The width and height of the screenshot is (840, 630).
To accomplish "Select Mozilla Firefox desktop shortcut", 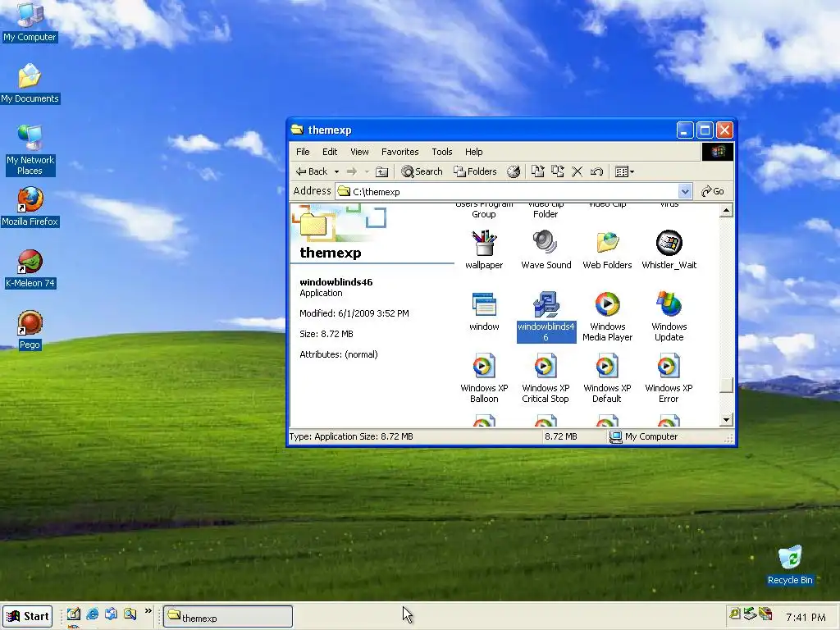I will coord(30,207).
